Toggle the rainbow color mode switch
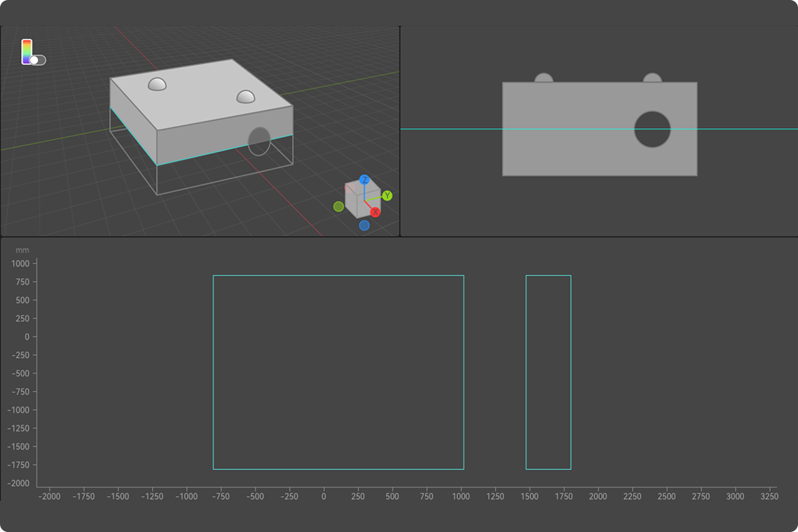This screenshot has width=798, height=532. pos(37,60)
